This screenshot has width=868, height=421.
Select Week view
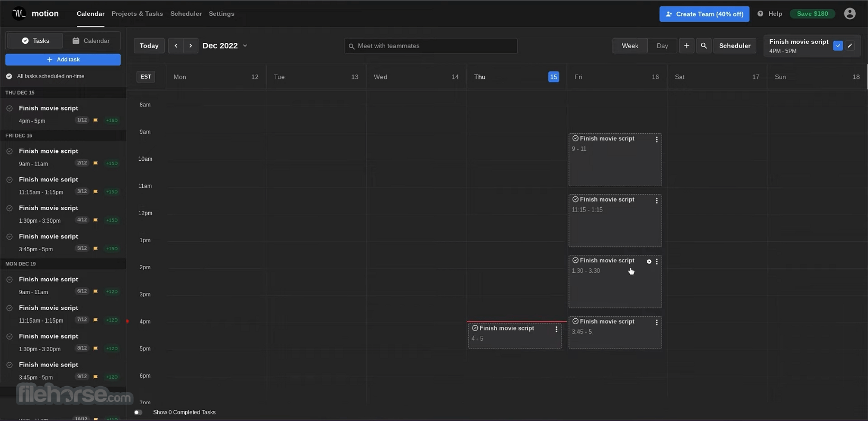(630, 46)
